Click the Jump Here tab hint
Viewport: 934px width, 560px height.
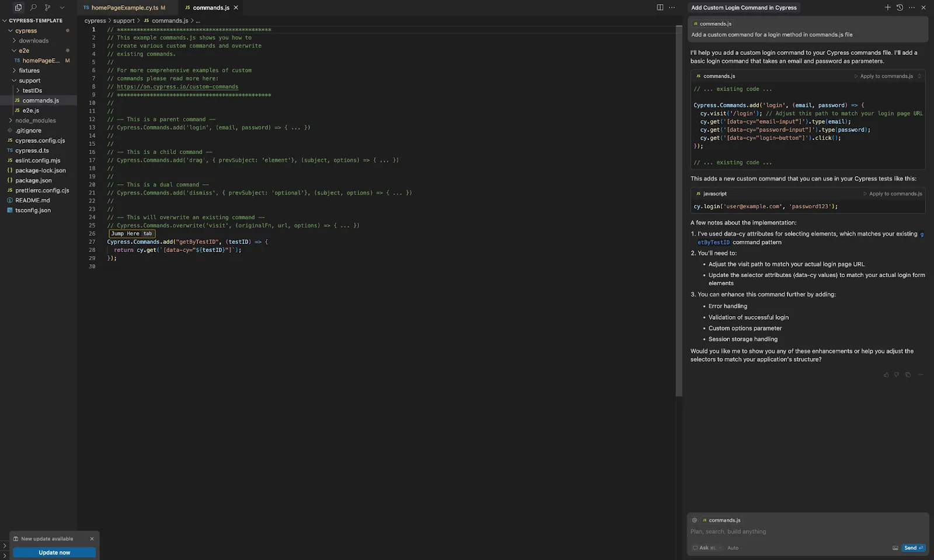click(x=131, y=233)
